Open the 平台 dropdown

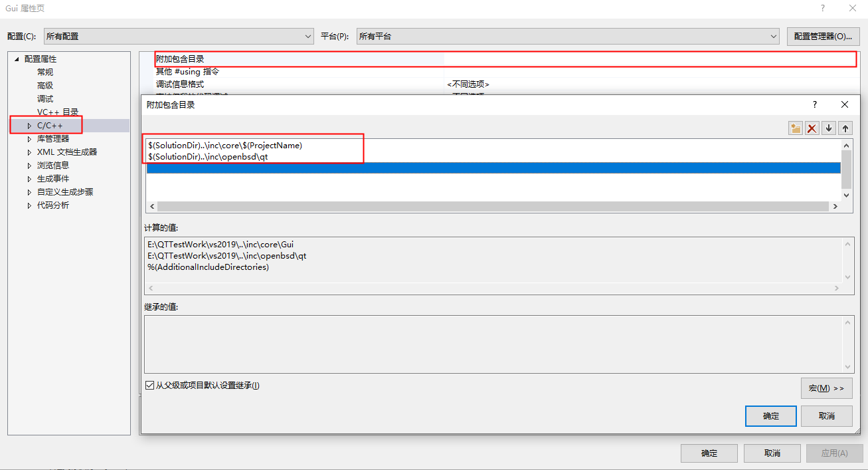click(568, 36)
